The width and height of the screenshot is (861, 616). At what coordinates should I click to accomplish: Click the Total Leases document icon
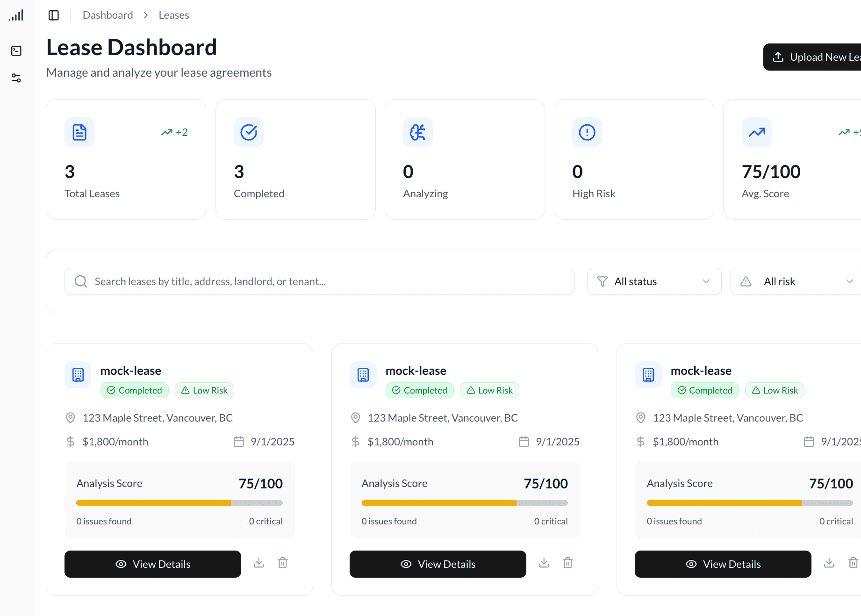79,132
